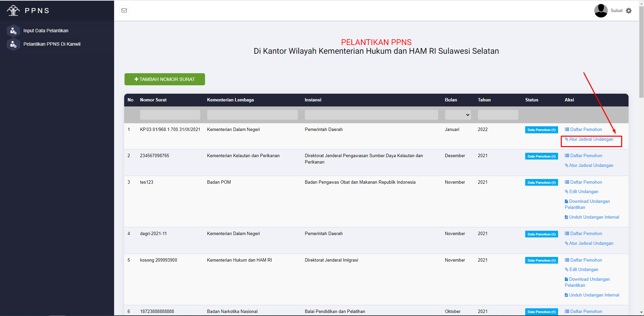
Task: Open Daftar Pemohon for kosong 209993900 row
Action: 583,260
